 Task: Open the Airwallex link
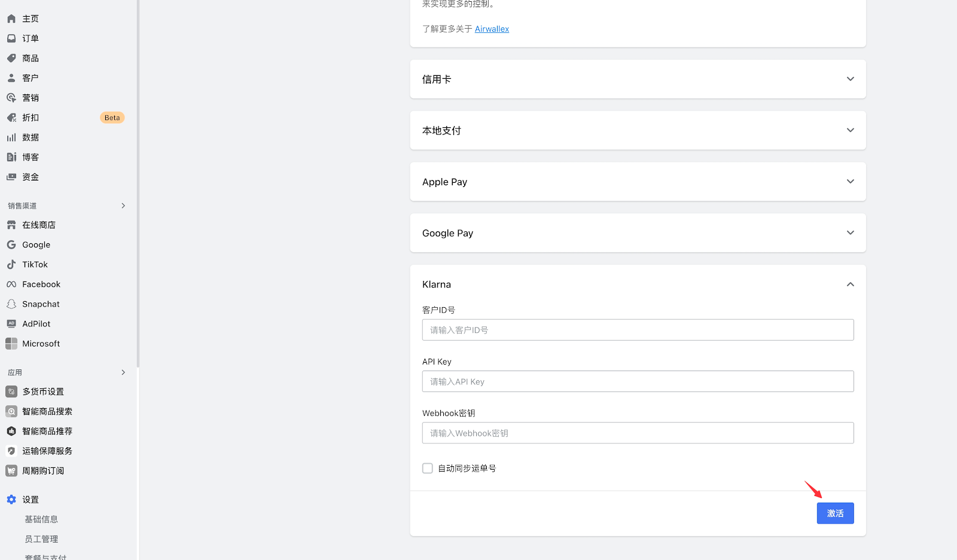tap(492, 29)
